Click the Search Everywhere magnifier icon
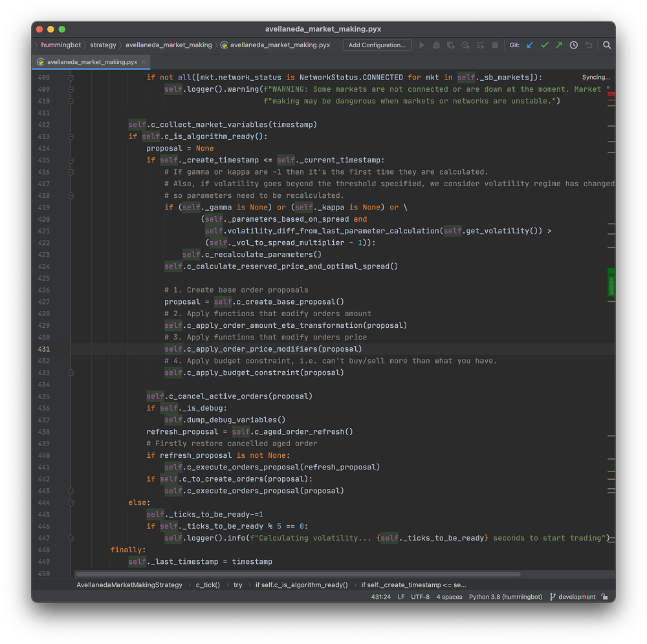The image size is (647, 644). click(x=607, y=45)
